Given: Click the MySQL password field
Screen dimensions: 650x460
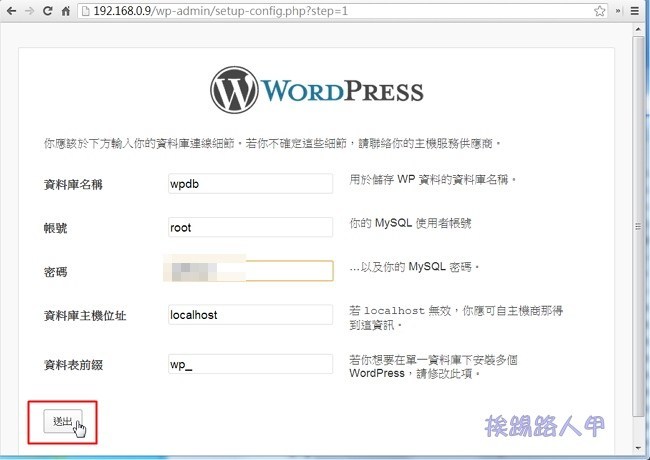Looking at the screenshot, I should [x=250, y=271].
